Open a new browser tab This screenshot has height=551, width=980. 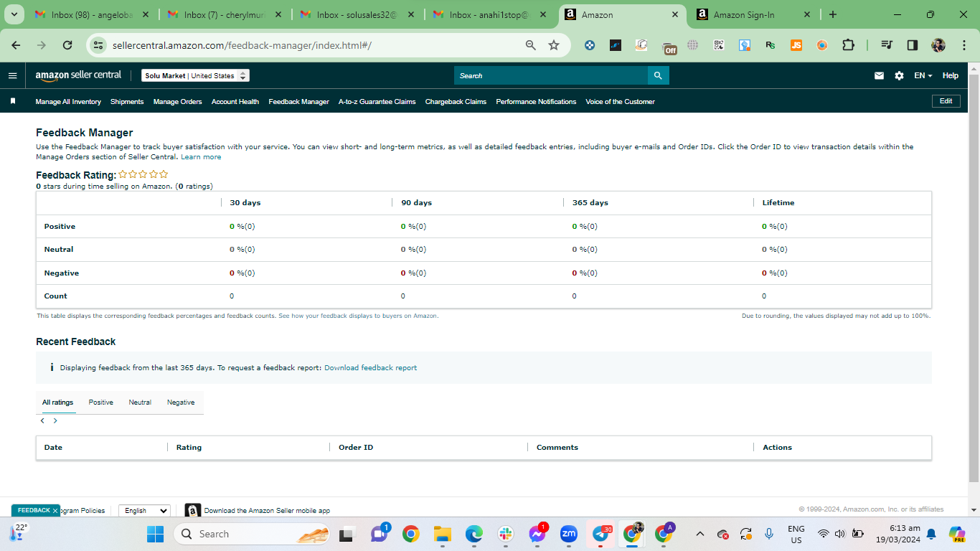coord(832,14)
